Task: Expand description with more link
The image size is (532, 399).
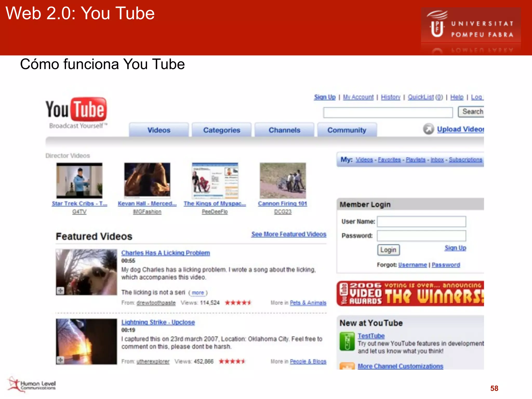Action: [198, 293]
